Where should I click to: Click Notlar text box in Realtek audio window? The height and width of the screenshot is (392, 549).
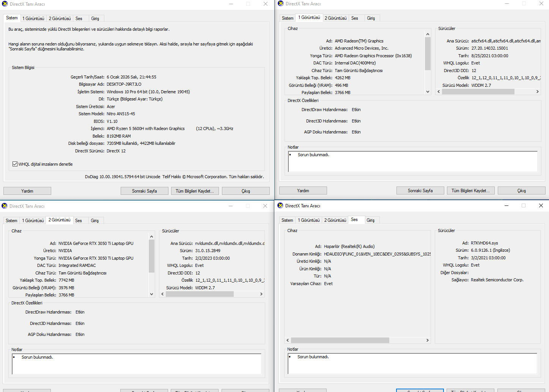pos(412,364)
